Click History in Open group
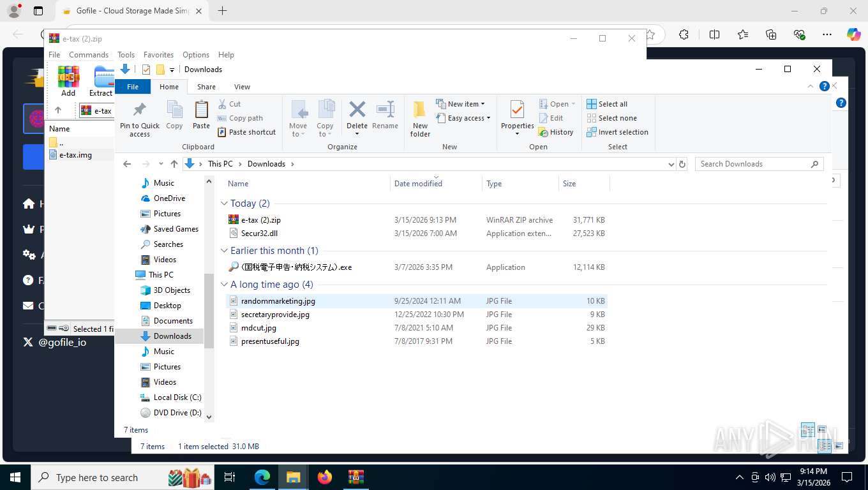Image resolution: width=868 pixels, height=490 pixels. pos(556,132)
